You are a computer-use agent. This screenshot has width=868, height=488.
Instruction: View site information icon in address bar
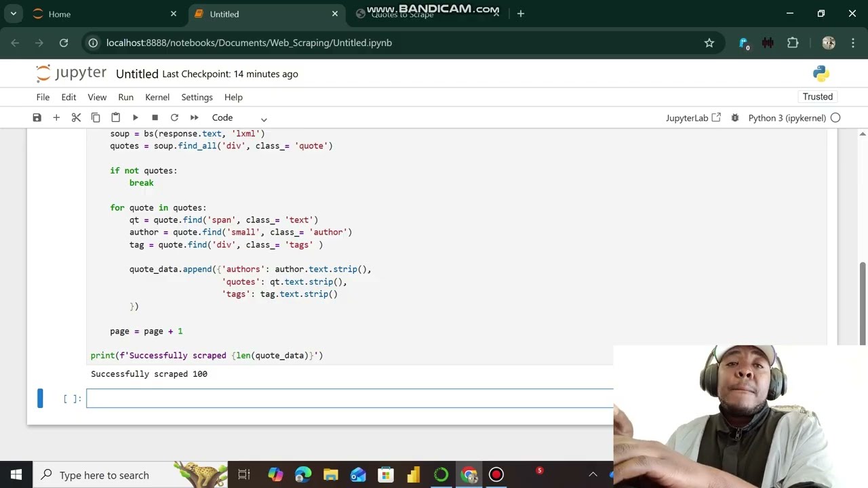click(93, 43)
